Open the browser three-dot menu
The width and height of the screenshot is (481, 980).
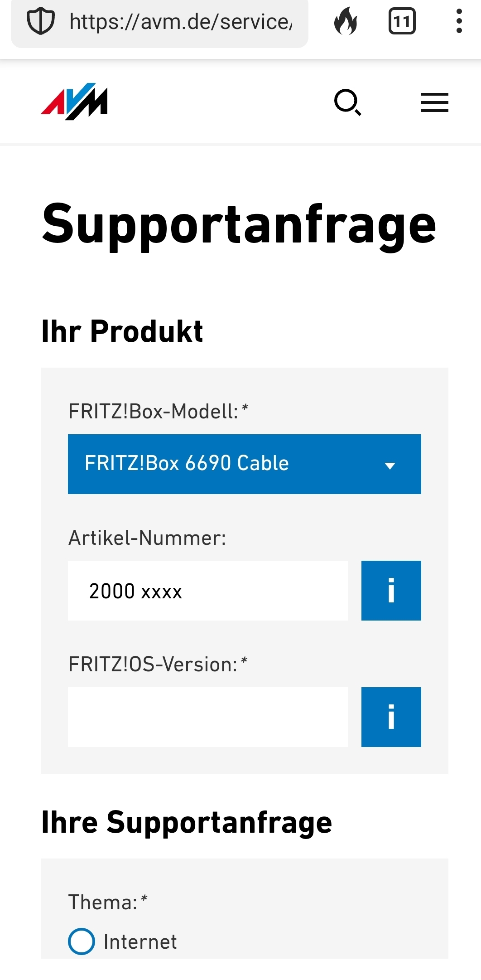coord(459,21)
